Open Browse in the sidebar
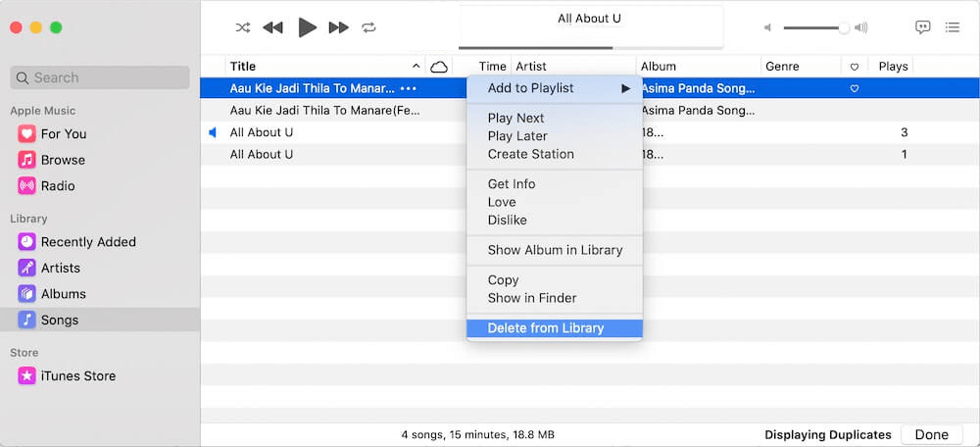Viewport: 980px width, 447px height. pos(63,160)
